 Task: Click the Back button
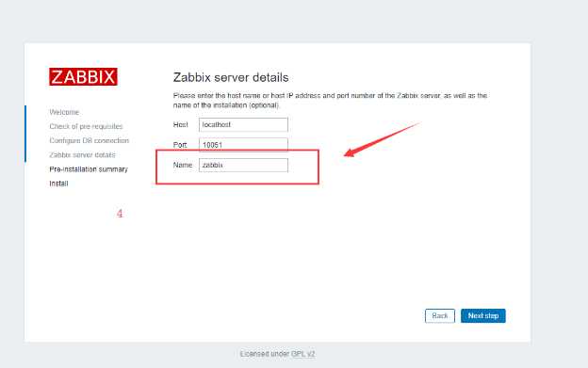(440, 315)
